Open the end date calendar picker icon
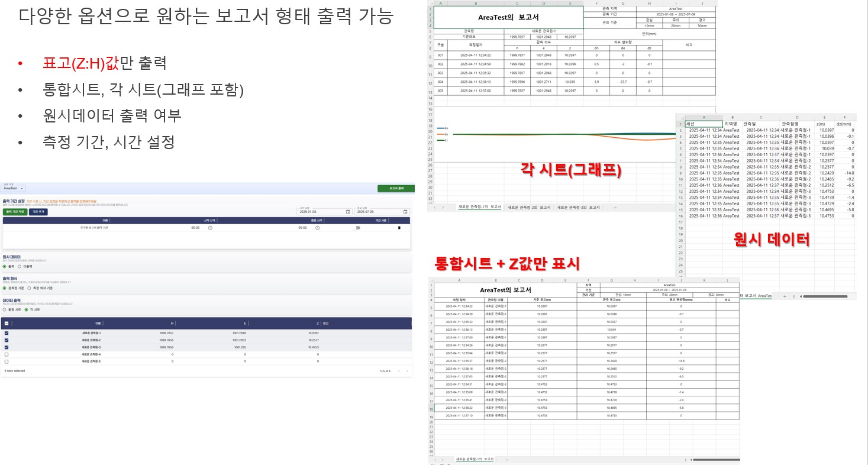 pyautogui.click(x=405, y=212)
